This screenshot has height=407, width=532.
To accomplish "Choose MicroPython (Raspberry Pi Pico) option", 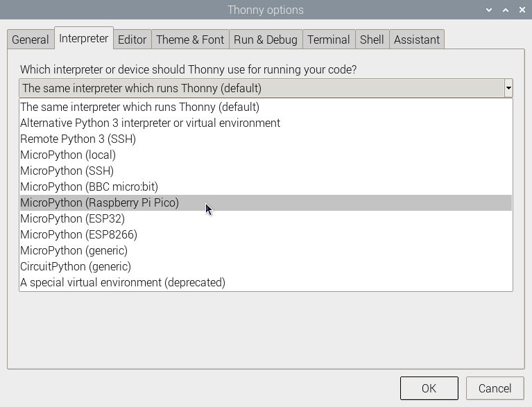I will click(x=99, y=203).
